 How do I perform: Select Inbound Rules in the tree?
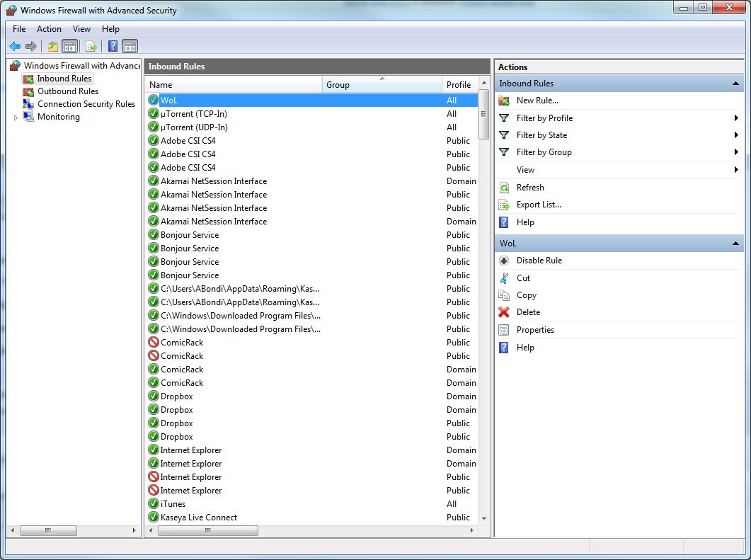pyautogui.click(x=64, y=79)
